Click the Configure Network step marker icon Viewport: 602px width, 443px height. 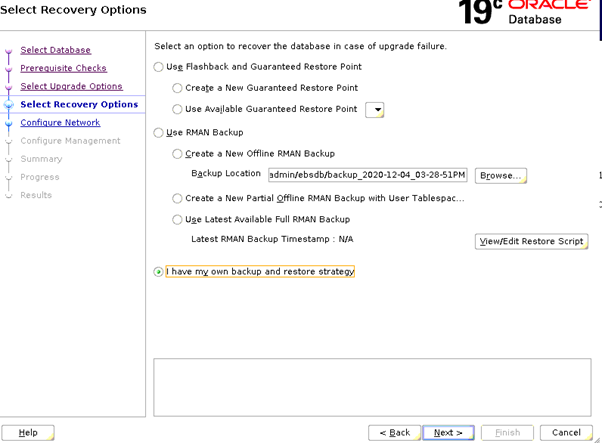click(8, 123)
